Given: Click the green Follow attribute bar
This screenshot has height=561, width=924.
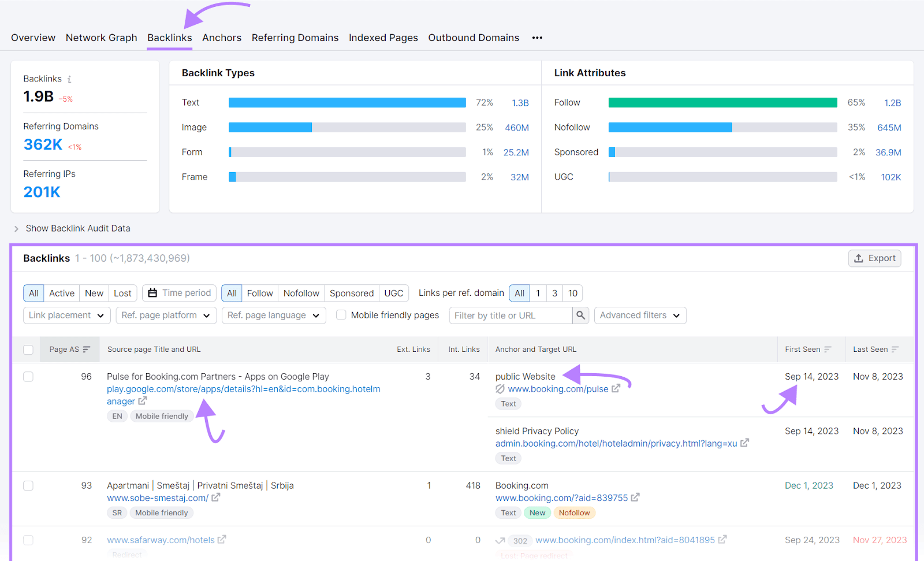Looking at the screenshot, I should tap(723, 102).
